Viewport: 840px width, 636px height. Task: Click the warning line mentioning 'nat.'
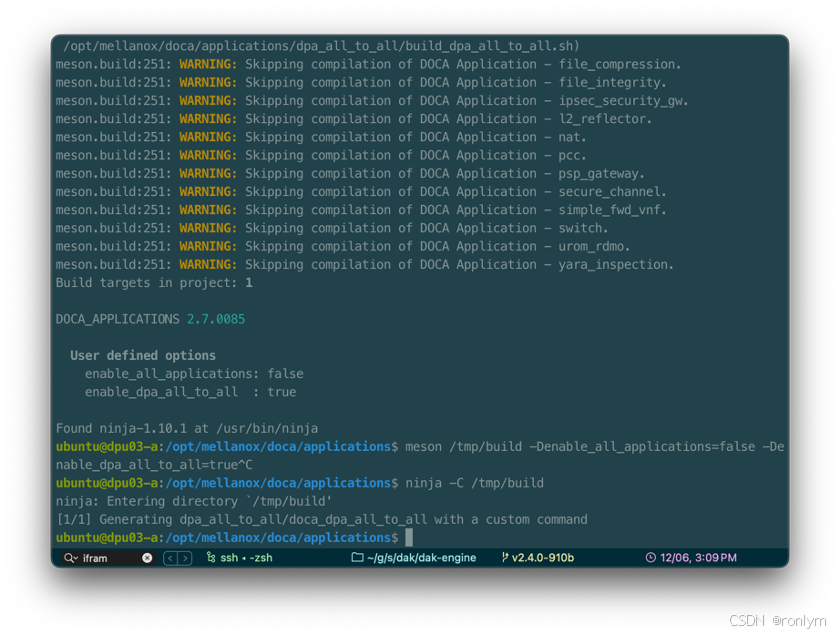pyautogui.click(x=321, y=137)
